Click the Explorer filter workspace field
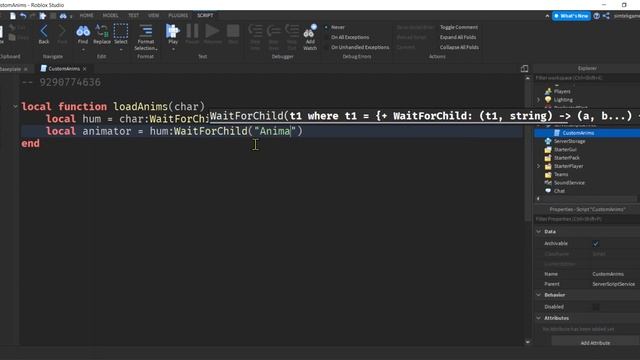 click(587, 78)
